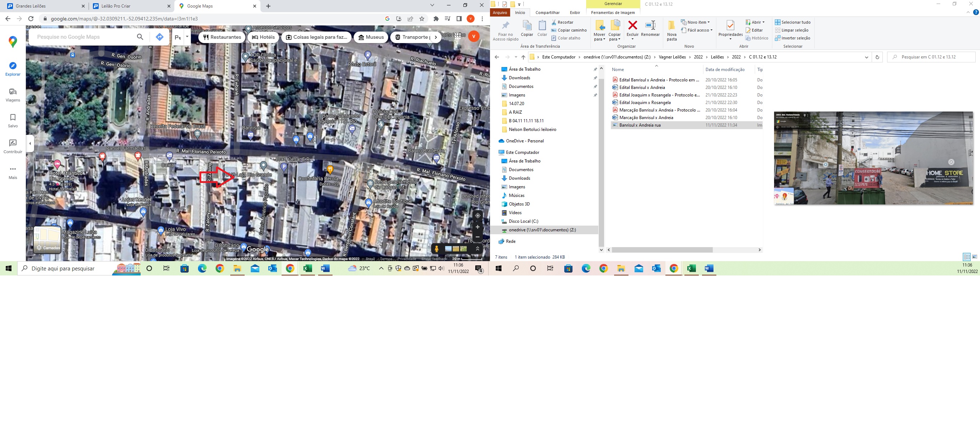
Task: Click the Google Maps directions icon
Action: [159, 37]
